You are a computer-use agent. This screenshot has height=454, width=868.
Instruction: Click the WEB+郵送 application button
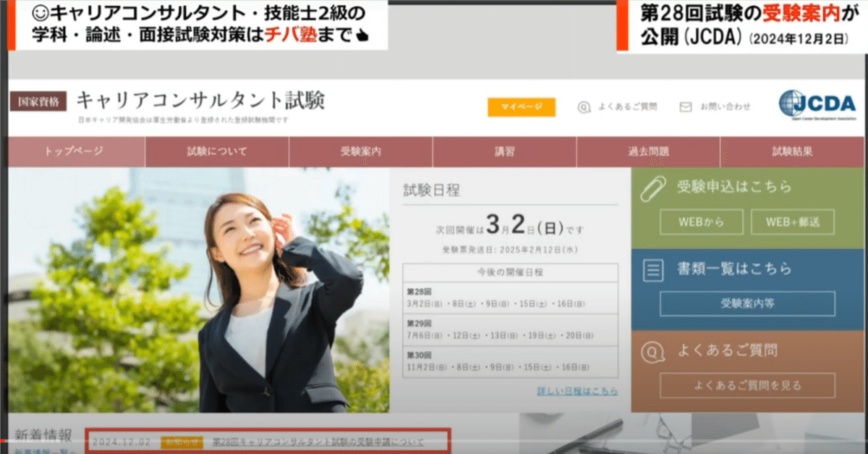pos(793,222)
